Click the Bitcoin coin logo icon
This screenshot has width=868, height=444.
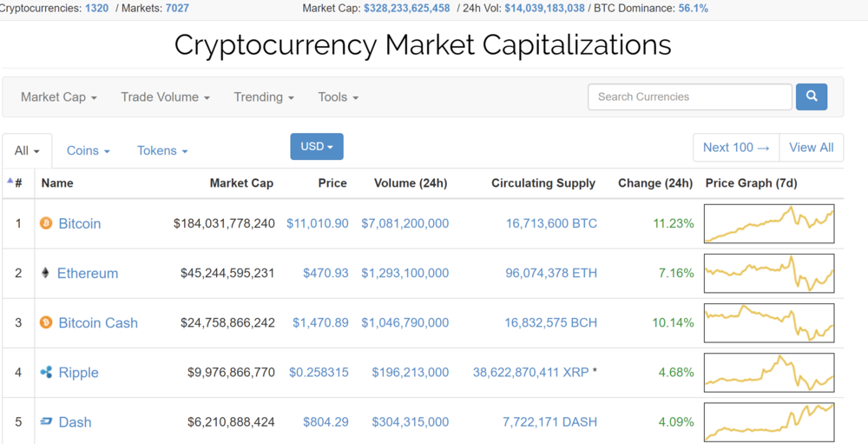click(46, 223)
